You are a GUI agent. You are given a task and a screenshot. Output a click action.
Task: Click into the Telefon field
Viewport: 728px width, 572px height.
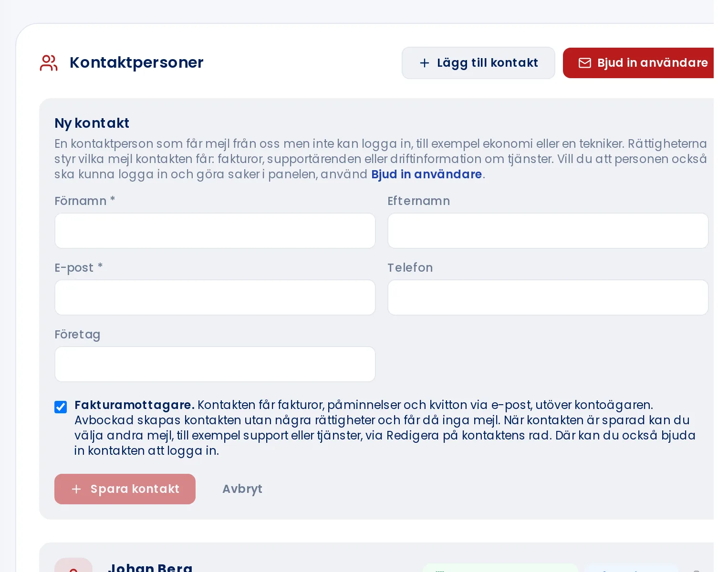(548, 297)
